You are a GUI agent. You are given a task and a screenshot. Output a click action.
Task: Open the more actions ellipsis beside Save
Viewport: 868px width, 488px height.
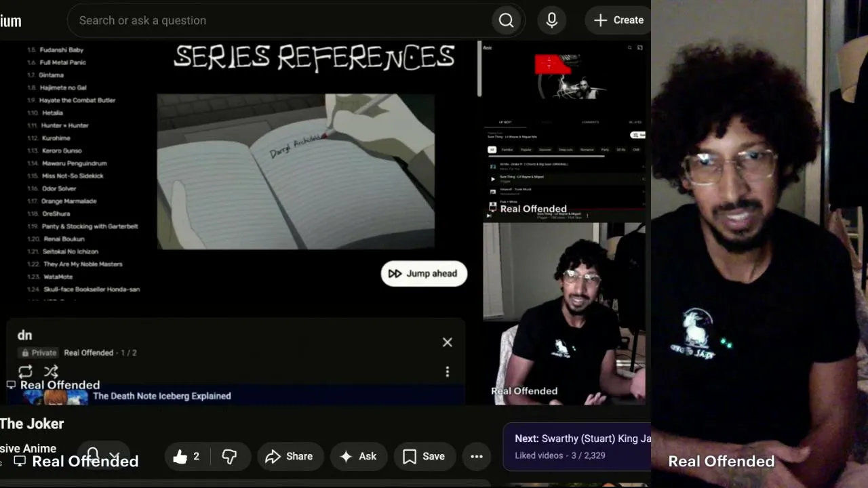point(477,457)
